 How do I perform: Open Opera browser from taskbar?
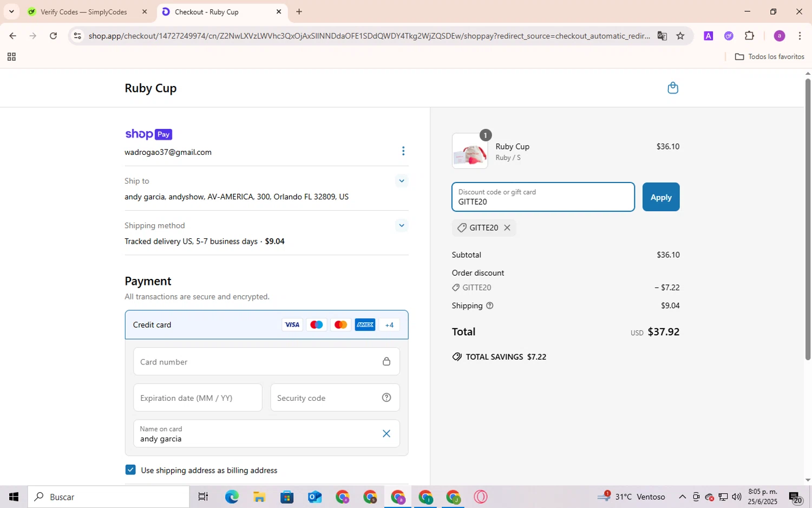point(481,497)
